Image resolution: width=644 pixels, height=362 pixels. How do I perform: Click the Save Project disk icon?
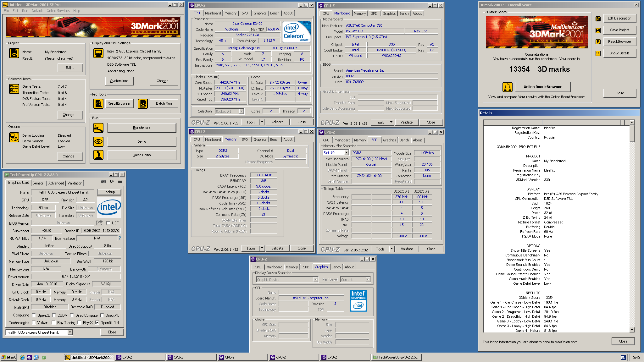[598, 30]
